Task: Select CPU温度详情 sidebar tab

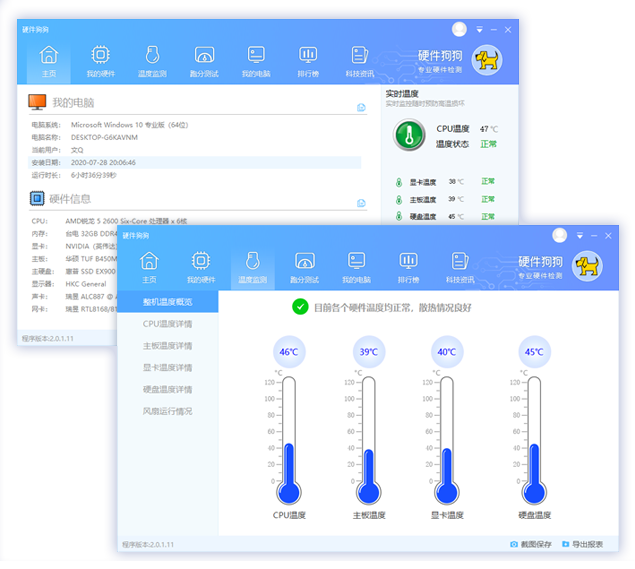Action: click(x=168, y=324)
